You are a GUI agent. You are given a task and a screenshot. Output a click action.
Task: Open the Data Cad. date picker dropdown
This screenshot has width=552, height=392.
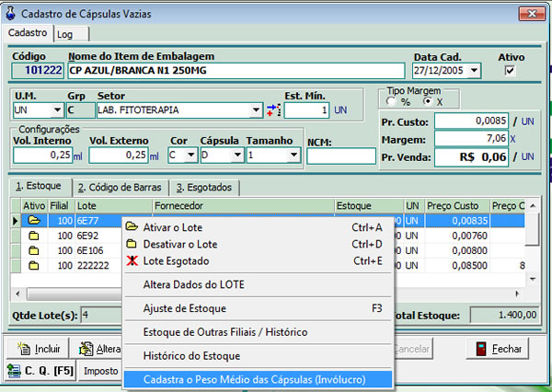click(x=475, y=71)
